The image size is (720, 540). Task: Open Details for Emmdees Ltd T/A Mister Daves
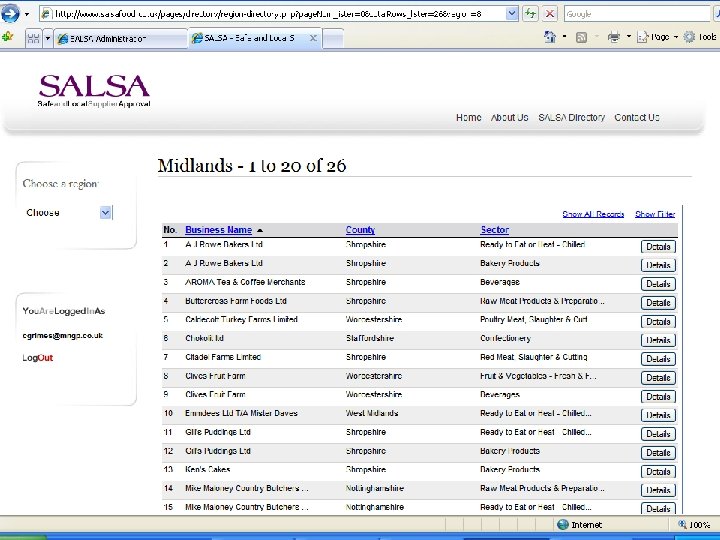[658, 415]
